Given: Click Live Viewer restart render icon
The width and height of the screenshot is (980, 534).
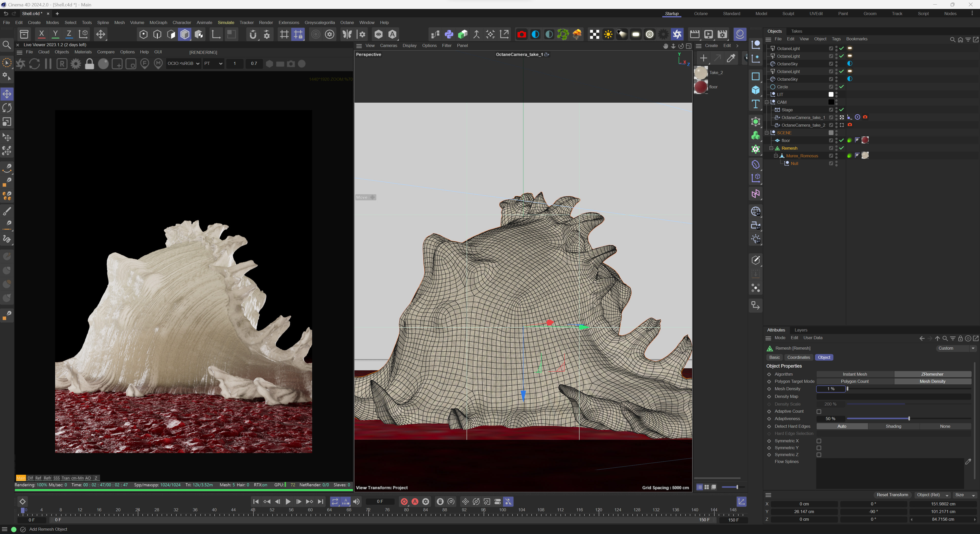Looking at the screenshot, I should [34, 64].
